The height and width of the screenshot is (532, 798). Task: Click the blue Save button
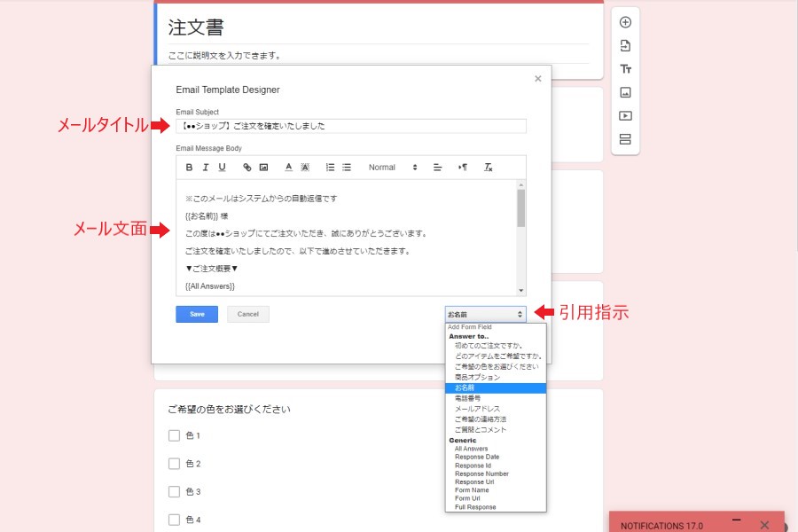[197, 314]
